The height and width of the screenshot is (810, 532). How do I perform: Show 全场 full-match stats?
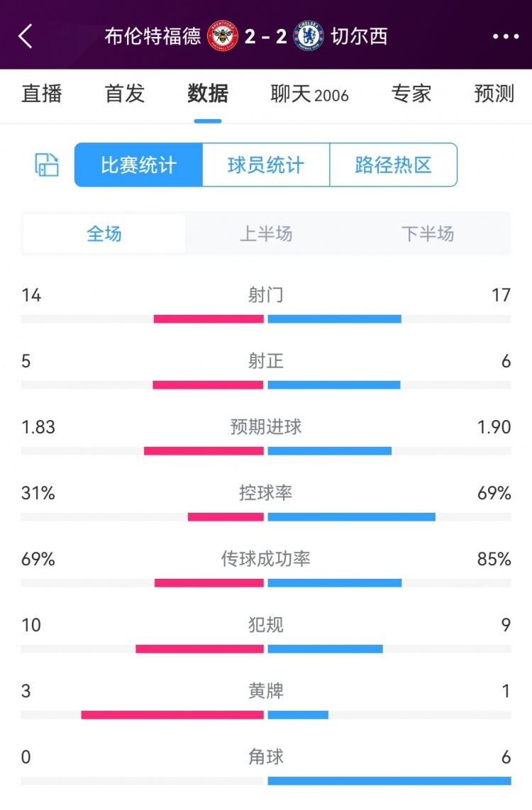[x=104, y=234]
